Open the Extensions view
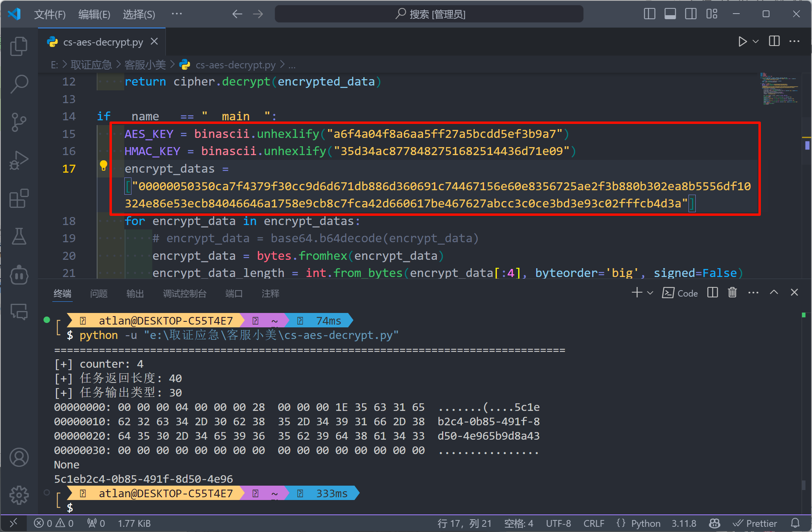 [x=19, y=198]
